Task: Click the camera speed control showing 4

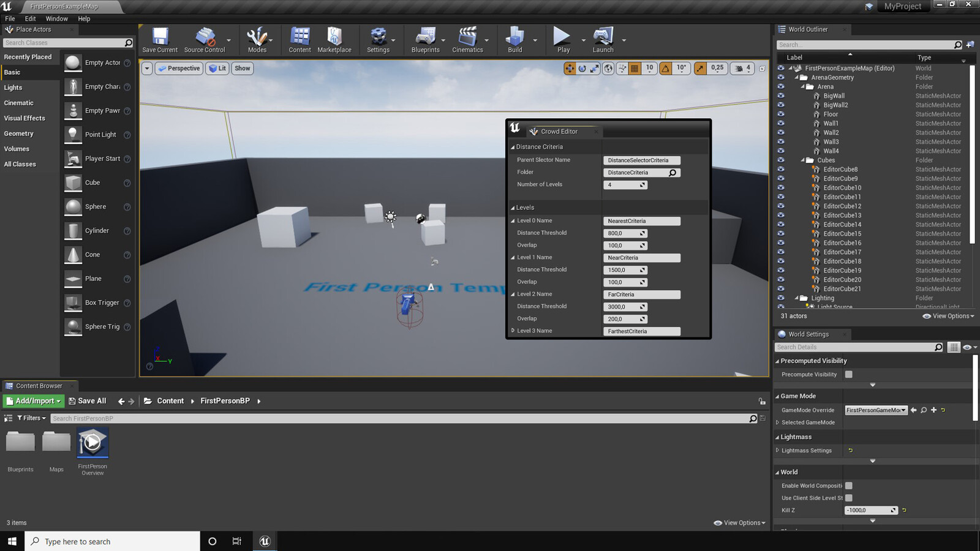Action: 742,68
